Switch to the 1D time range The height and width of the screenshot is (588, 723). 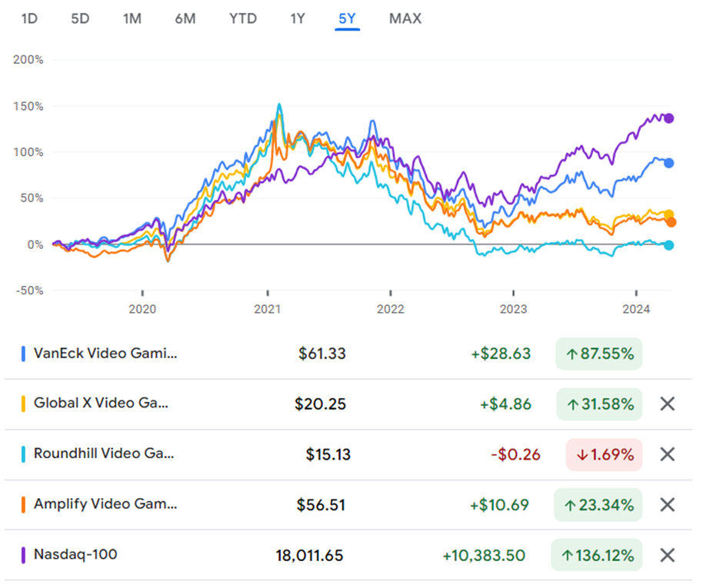point(29,18)
